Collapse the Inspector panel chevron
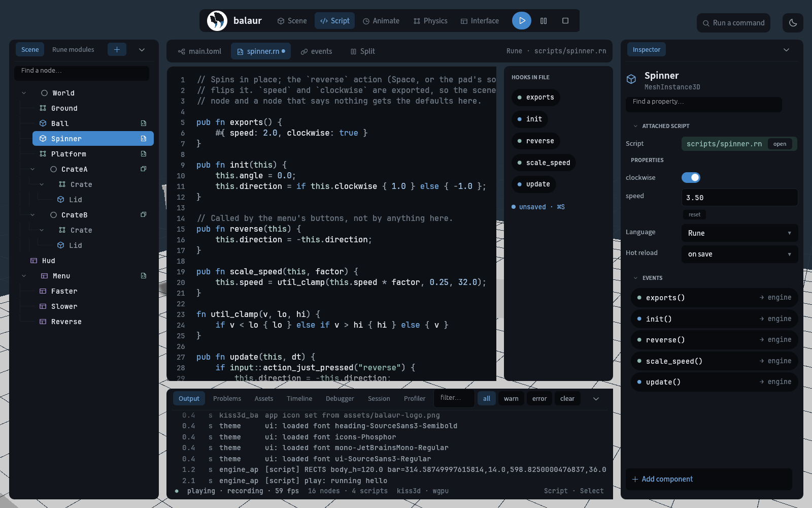This screenshot has height=508, width=812. (x=786, y=50)
